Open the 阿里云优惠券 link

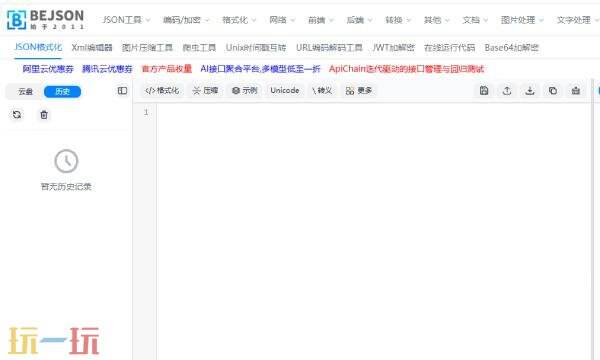48,69
